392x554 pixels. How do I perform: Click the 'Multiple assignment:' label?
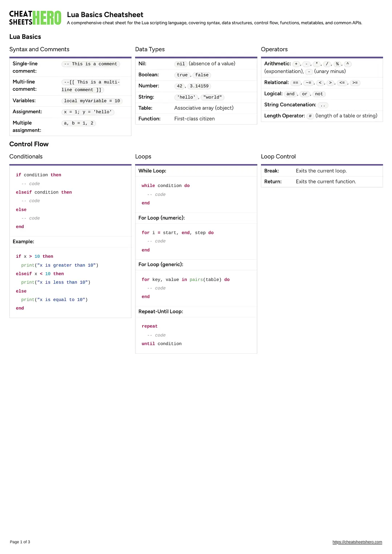point(27,127)
